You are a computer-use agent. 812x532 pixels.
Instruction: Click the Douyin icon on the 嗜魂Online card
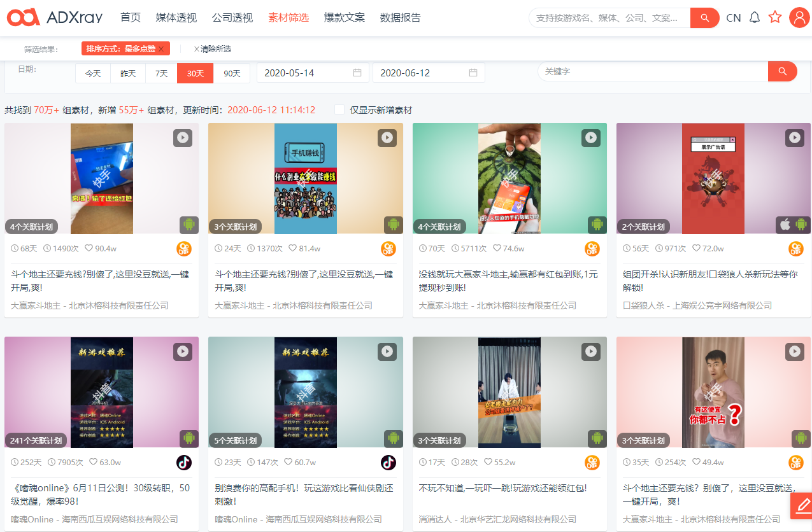184,463
